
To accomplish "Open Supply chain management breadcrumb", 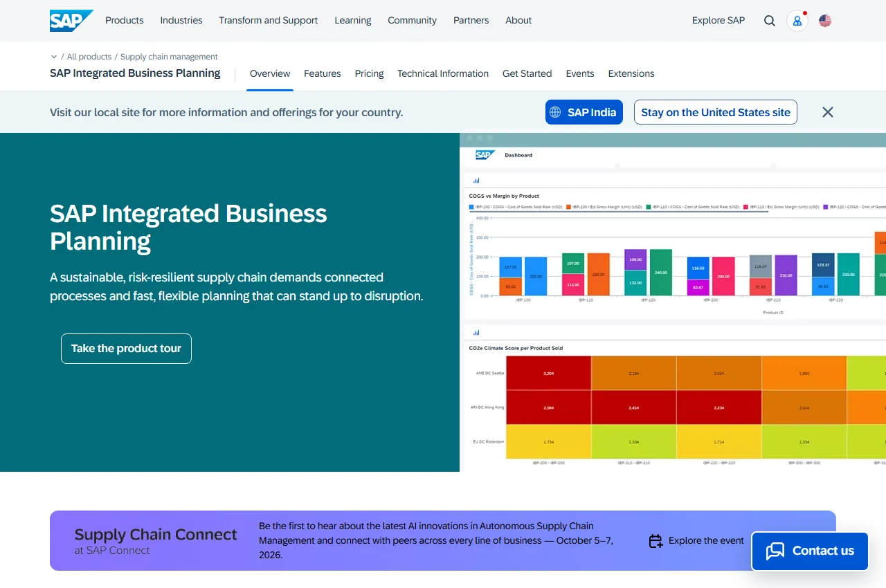I will coord(169,57).
